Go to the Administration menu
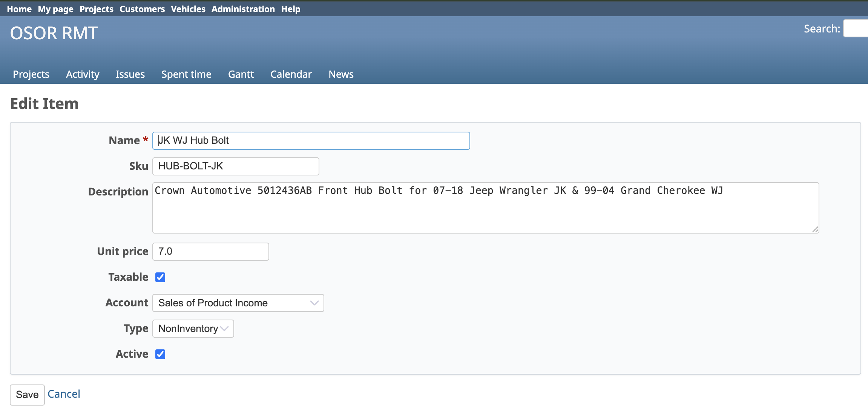868x412 pixels. coord(243,9)
